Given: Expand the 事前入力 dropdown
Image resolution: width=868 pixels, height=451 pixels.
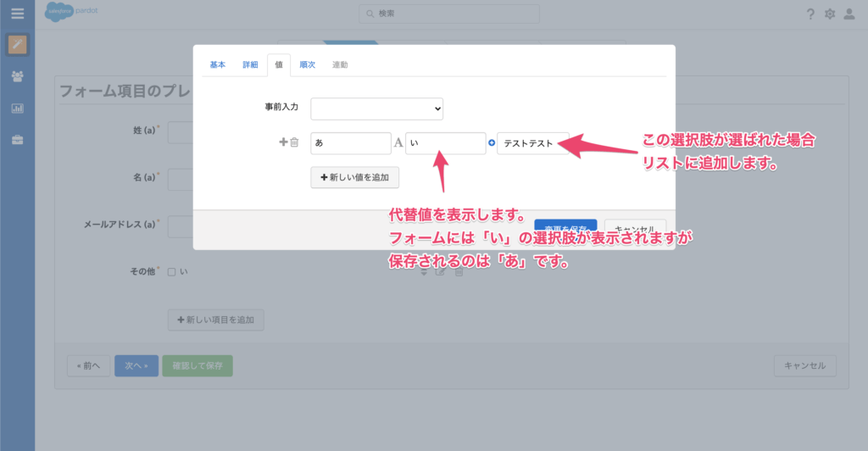Looking at the screenshot, I should tap(376, 109).
